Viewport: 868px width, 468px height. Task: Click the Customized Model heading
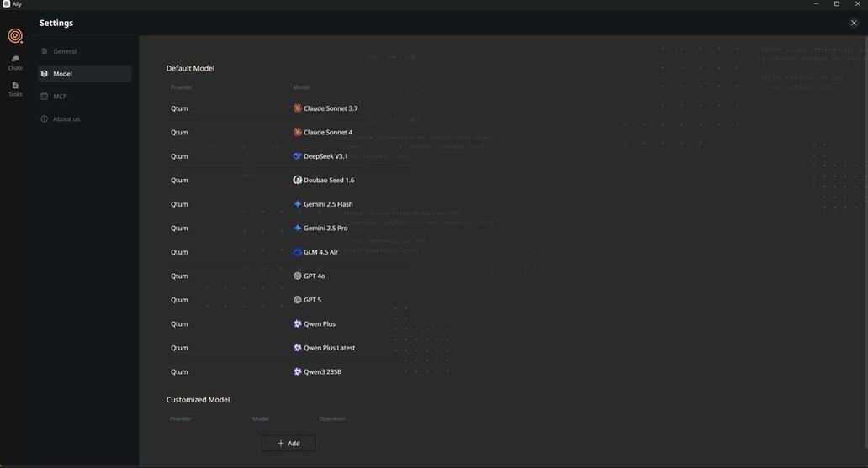(x=198, y=399)
